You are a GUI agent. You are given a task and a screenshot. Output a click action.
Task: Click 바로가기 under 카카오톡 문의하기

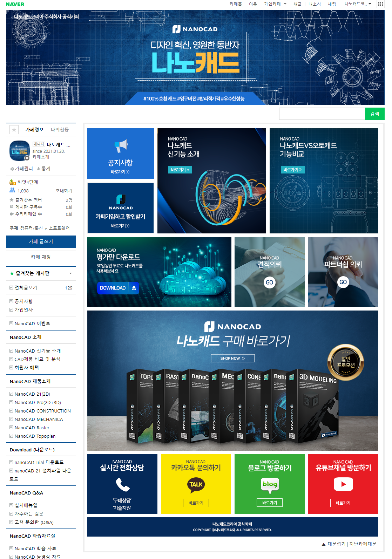pyautogui.click(x=196, y=503)
